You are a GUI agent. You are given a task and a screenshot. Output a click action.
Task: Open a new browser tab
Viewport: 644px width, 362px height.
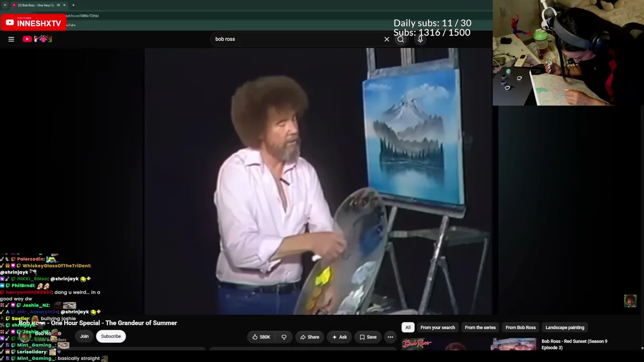(x=73, y=5)
